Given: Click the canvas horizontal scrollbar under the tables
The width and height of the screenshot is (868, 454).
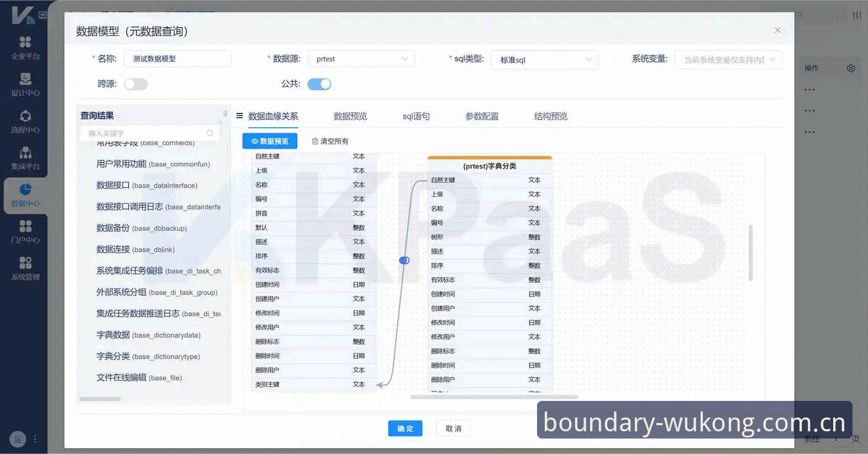Looking at the screenshot, I should (494, 396).
